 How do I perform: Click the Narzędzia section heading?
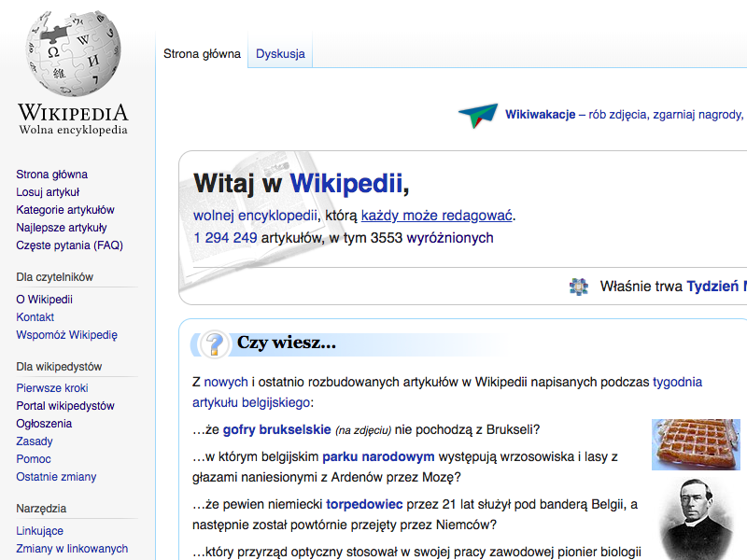coord(41,509)
